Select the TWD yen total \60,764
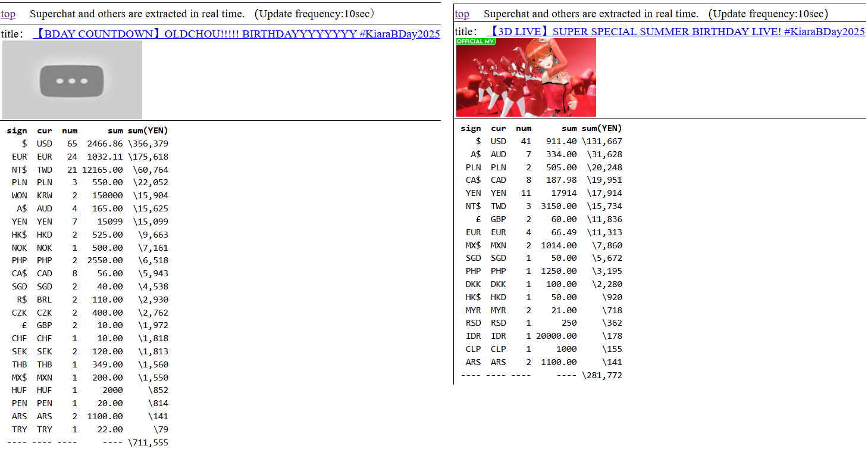Image resolution: width=868 pixels, height=449 pixels. point(151,170)
